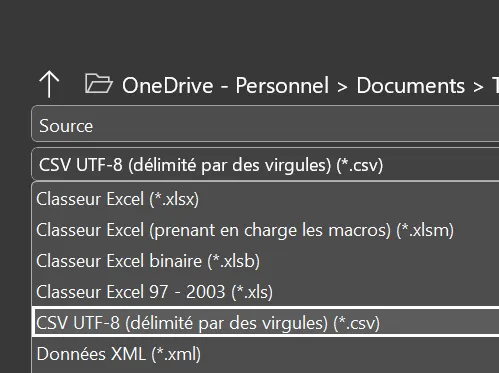Select highlighted CSV UTF-8 (*.csv) list option

(266, 323)
